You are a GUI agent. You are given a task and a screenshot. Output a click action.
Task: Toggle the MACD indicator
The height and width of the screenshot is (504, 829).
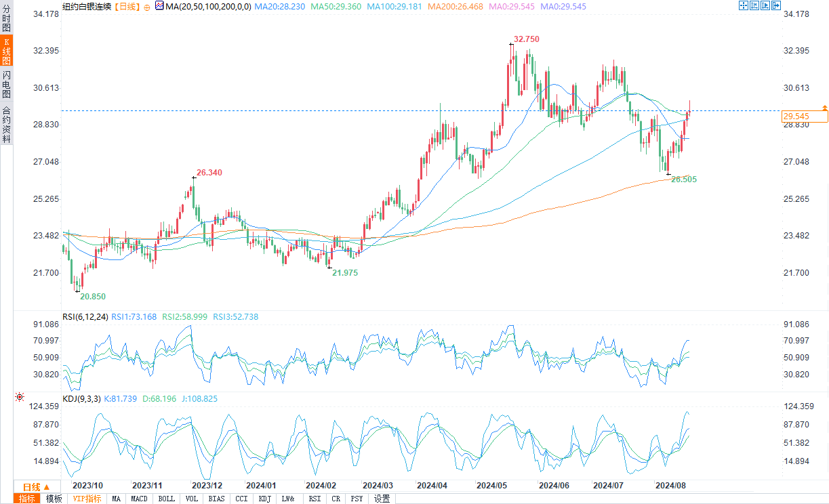pos(139,499)
